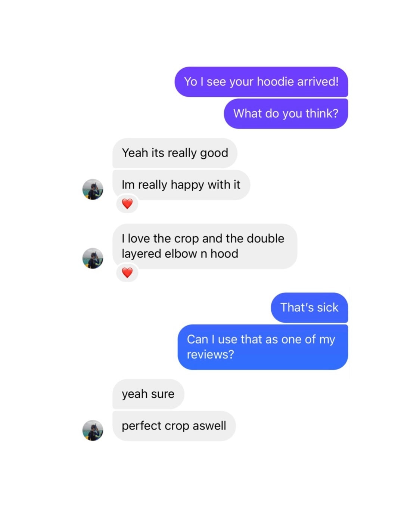Select the 'perfect crop aswell' message

174,426
